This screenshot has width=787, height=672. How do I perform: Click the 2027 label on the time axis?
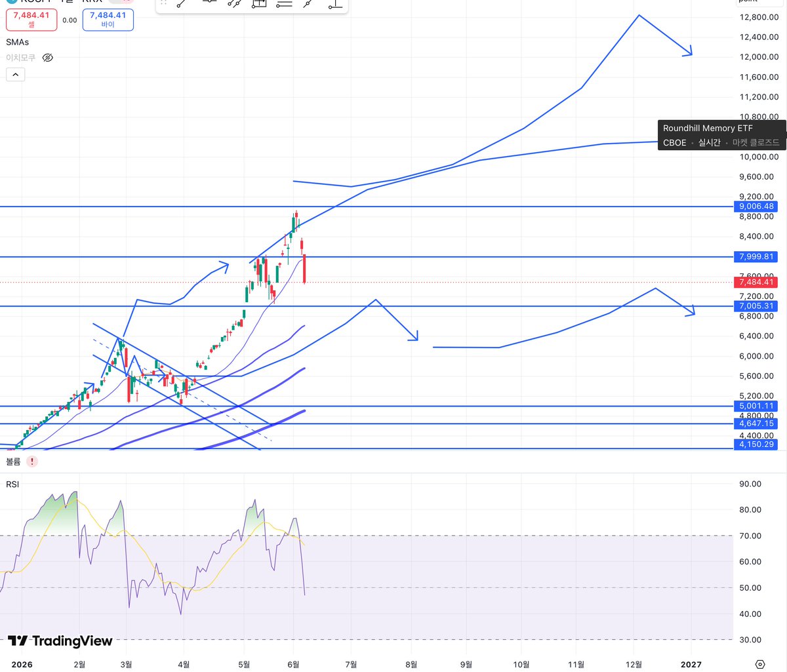(691, 664)
